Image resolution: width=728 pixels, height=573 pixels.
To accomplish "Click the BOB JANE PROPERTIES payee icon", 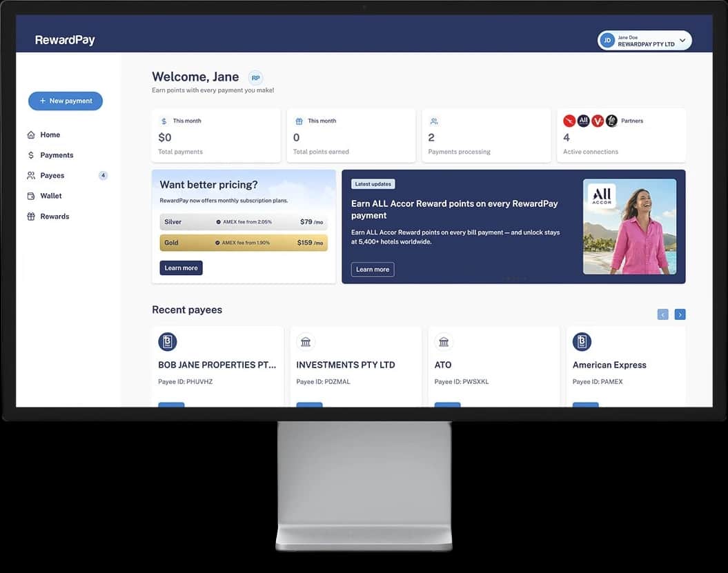I will pos(168,342).
